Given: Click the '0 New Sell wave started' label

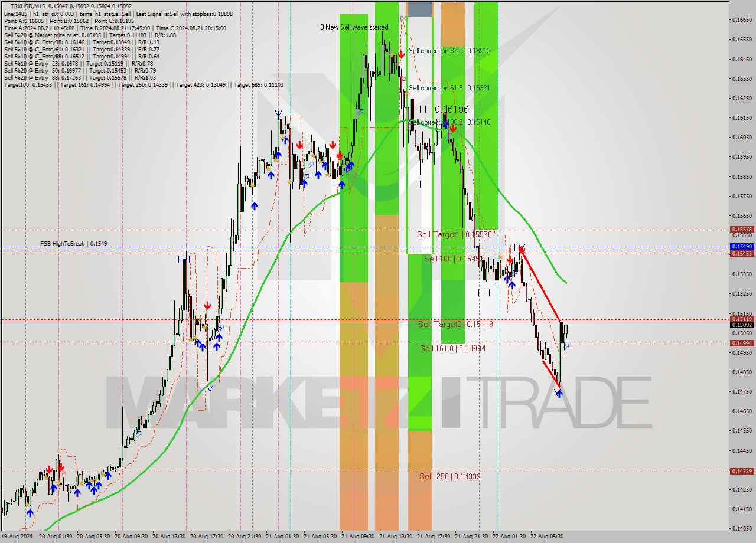Looking at the screenshot, I should (354, 27).
